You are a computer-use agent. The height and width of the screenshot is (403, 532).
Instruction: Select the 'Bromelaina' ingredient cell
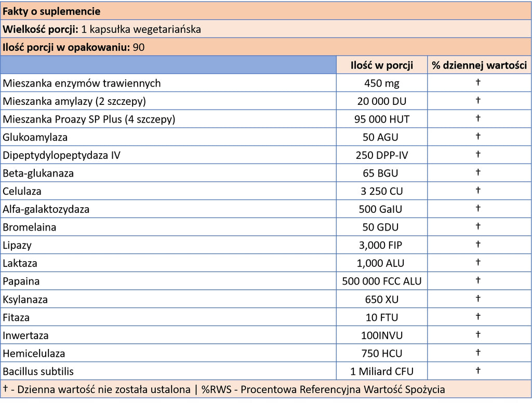point(168,227)
